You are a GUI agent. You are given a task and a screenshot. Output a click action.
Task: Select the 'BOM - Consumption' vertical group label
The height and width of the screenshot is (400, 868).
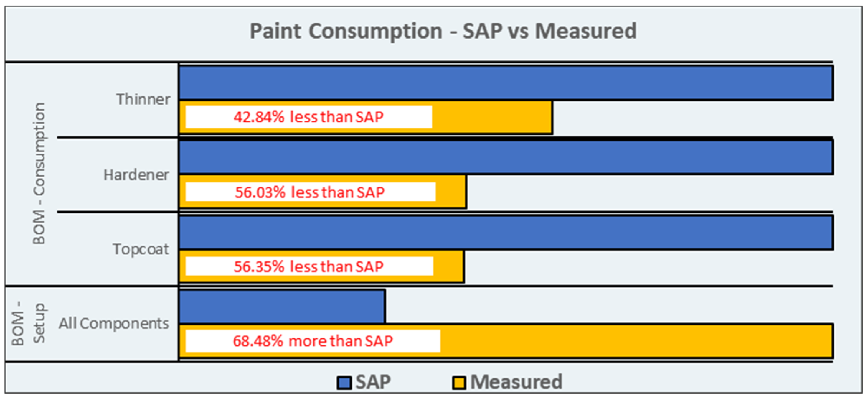pos(39,173)
